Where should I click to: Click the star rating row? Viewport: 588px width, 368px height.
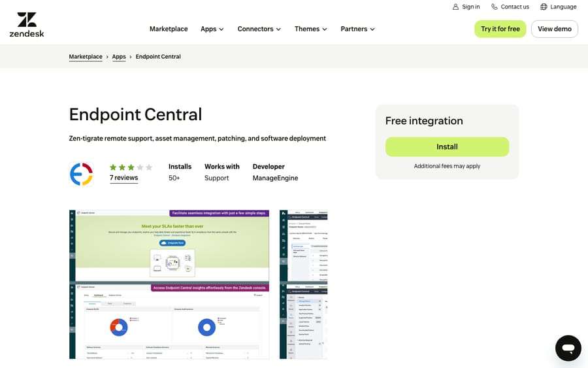[131, 167]
